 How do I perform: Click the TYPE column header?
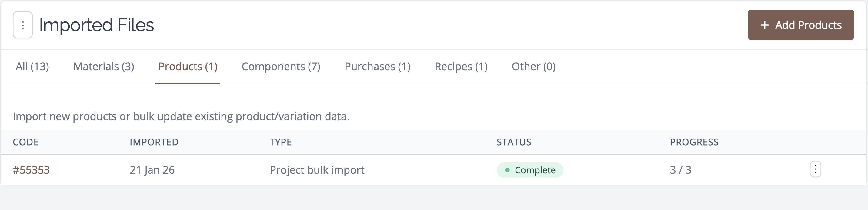click(280, 142)
